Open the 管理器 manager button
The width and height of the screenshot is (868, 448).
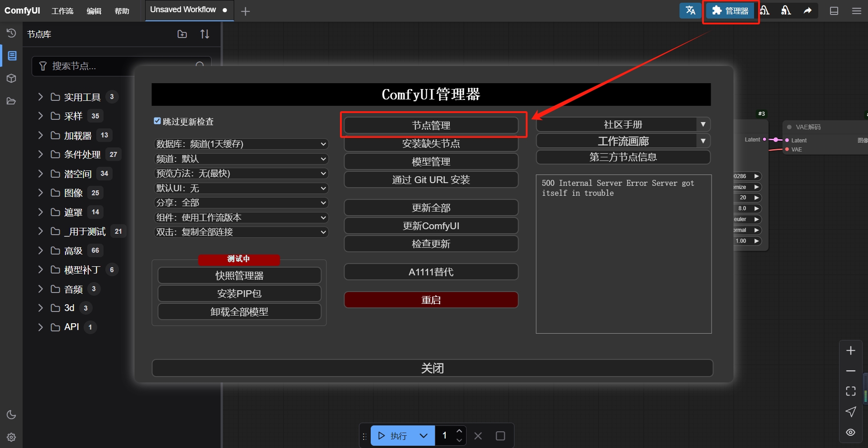pos(730,10)
